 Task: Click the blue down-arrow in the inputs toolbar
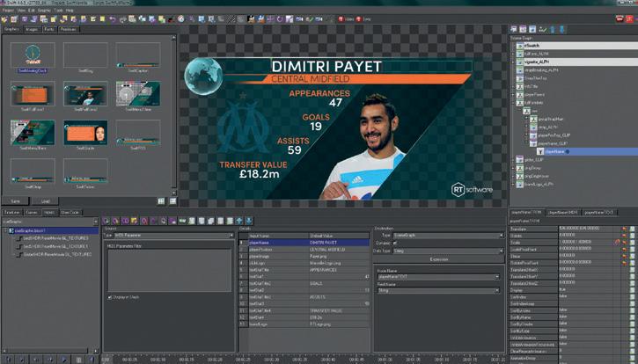(249, 221)
